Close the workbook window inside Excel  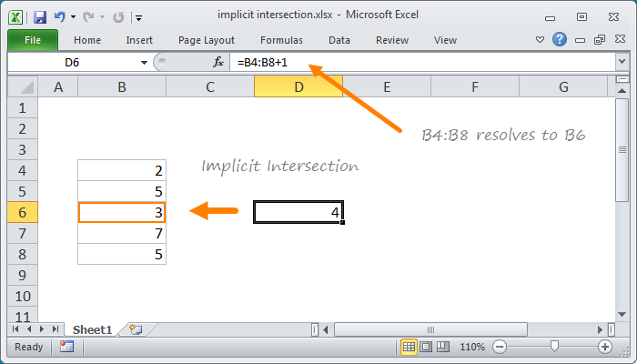620,39
